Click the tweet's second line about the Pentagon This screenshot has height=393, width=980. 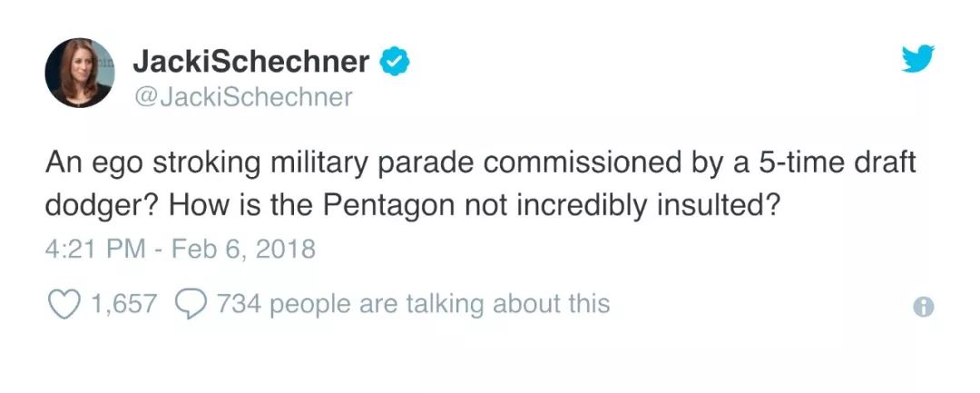pos(413,206)
